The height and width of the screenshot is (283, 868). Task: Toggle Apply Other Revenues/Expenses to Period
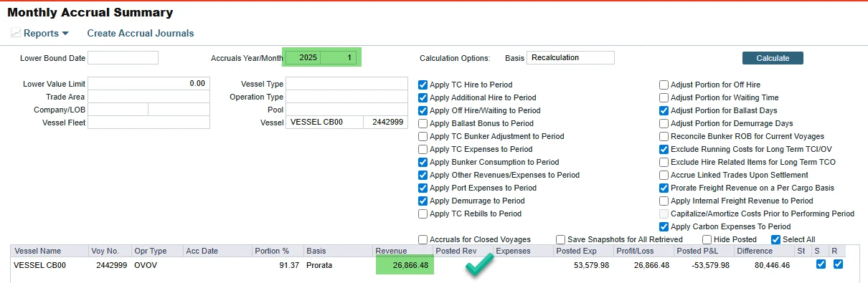tap(423, 175)
